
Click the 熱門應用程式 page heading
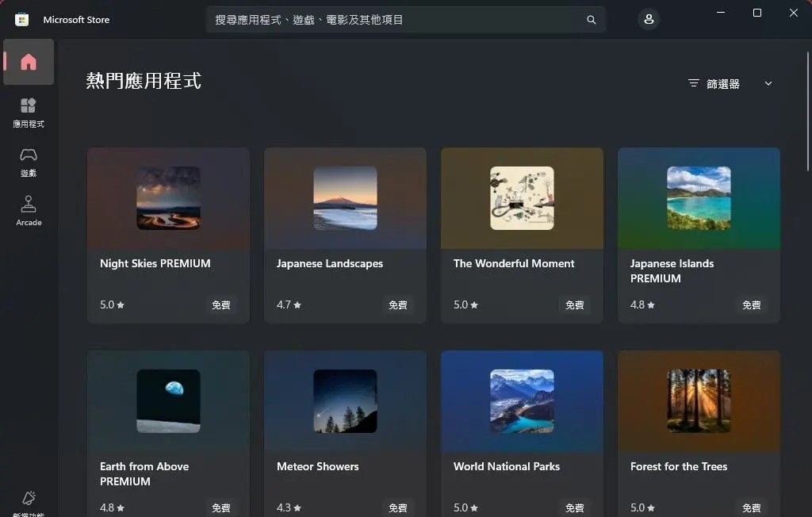pos(144,81)
